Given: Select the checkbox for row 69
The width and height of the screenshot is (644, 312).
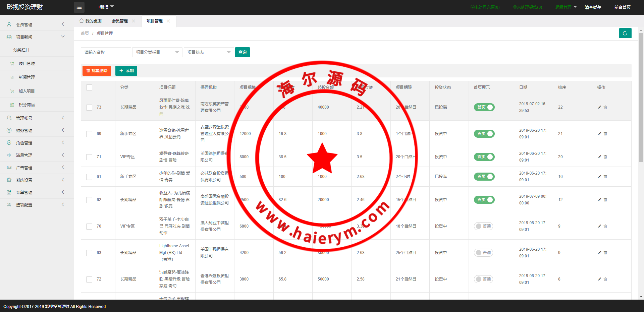Looking at the screenshot, I should tap(89, 134).
